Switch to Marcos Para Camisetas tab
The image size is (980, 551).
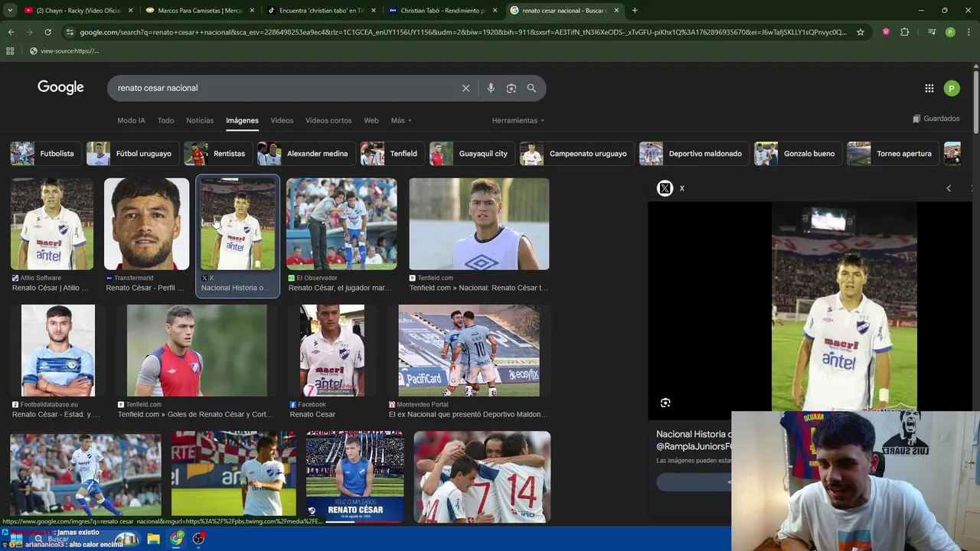(199, 11)
